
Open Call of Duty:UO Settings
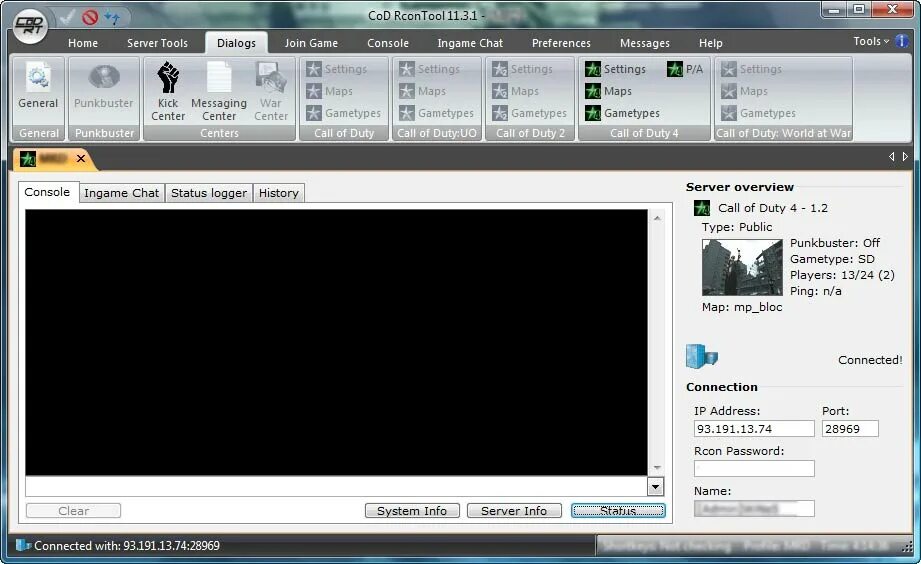430,69
